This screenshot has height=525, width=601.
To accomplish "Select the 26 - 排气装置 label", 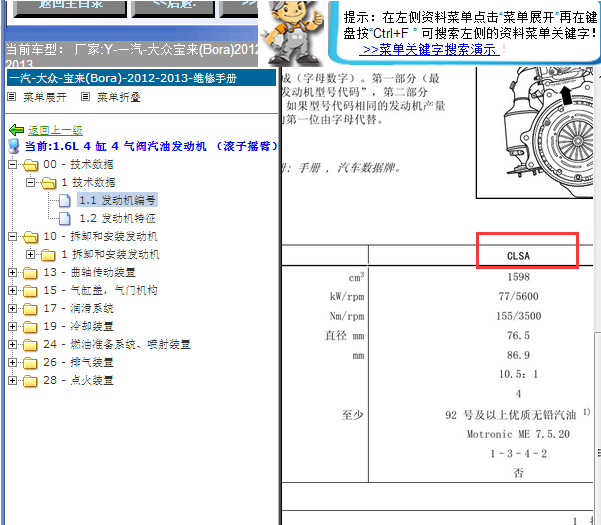I will 78,363.
